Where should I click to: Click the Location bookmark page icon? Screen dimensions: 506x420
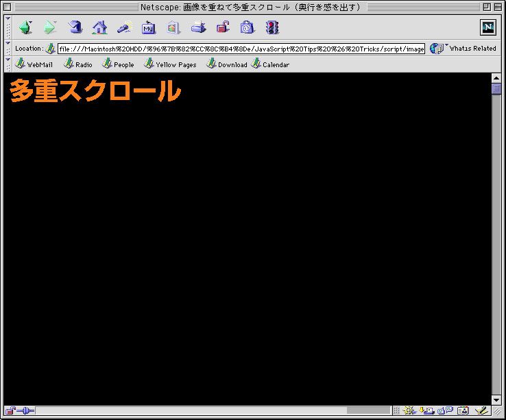[50, 49]
